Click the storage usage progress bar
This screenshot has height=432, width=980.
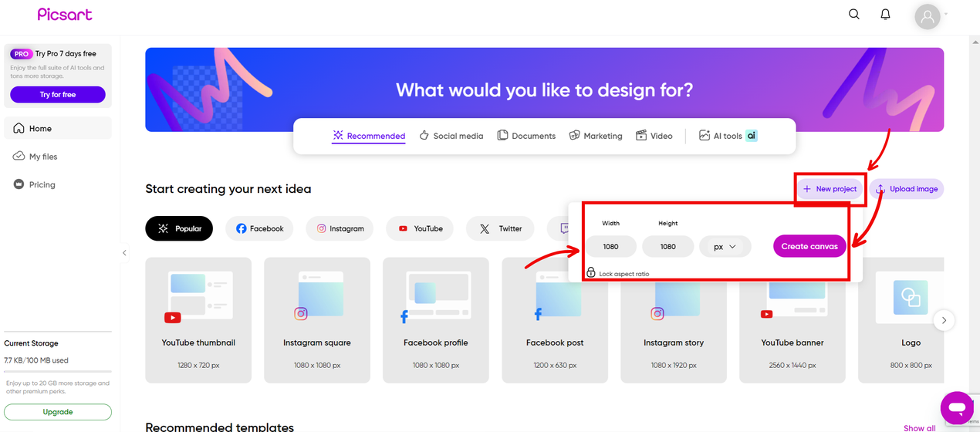tap(58, 372)
